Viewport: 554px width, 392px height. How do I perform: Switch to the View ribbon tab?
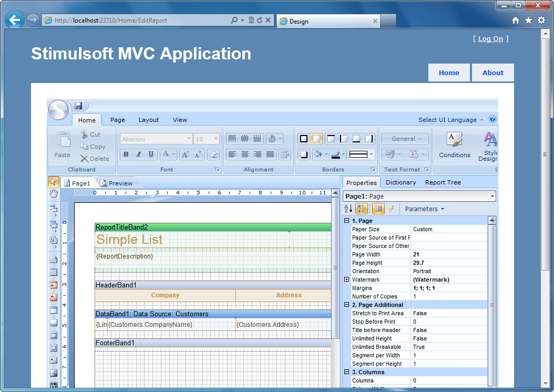[180, 120]
